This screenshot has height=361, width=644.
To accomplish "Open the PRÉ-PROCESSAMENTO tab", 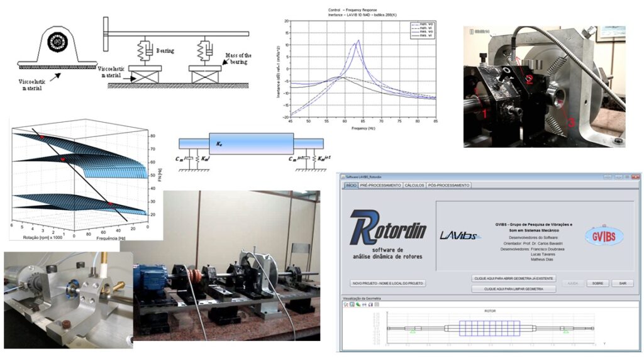I will click(380, 186).
